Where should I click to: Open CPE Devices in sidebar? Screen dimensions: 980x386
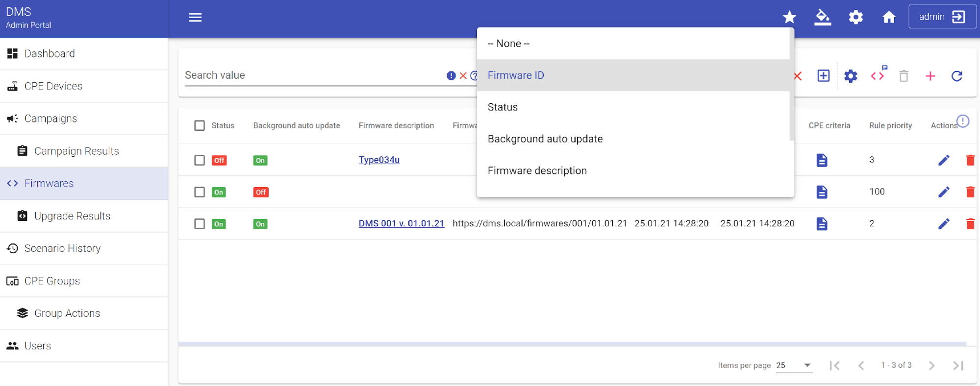[53, 86]
